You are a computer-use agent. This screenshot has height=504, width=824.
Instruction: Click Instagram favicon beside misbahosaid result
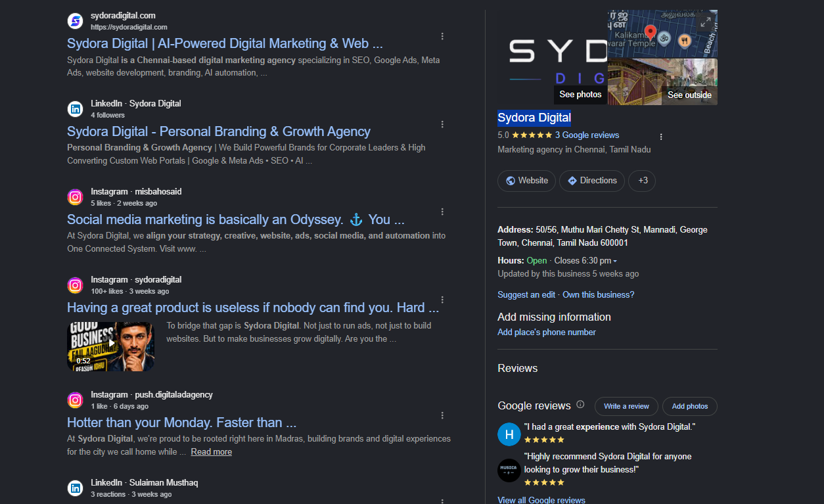coord(76,197)
